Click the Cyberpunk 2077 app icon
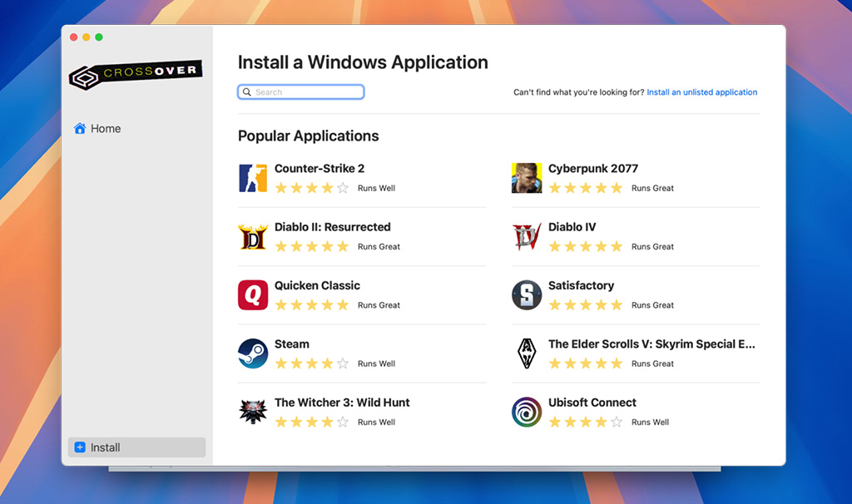 (527, 178)
